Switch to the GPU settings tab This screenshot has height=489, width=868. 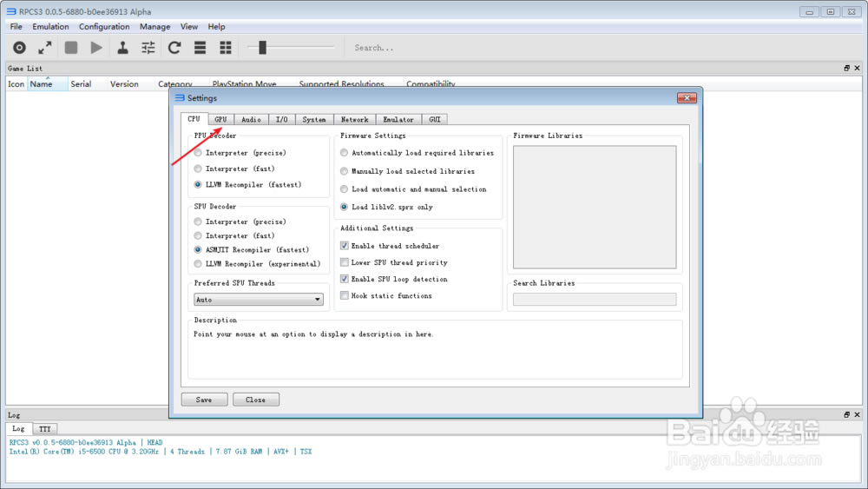pyautogui.click(x=220, y=119)
